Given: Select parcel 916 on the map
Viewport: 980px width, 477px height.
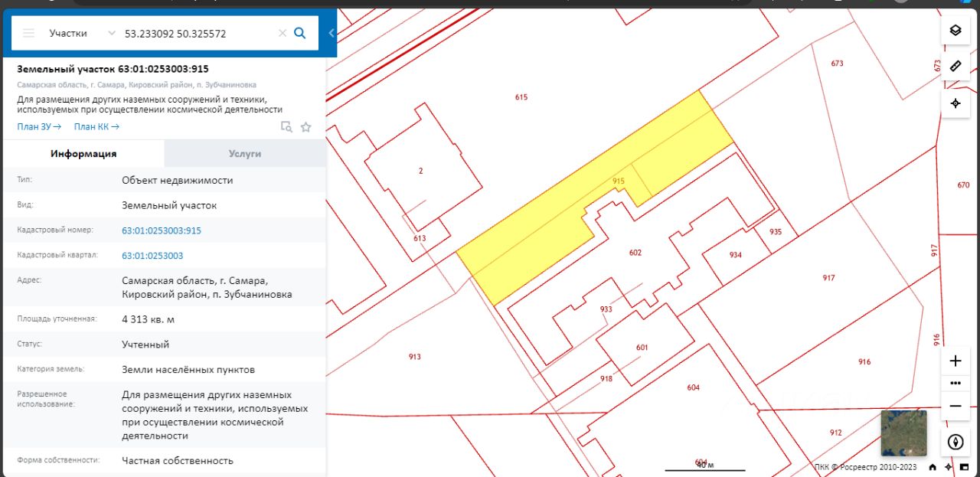Looking at the screenshot, I should [864, 361].
